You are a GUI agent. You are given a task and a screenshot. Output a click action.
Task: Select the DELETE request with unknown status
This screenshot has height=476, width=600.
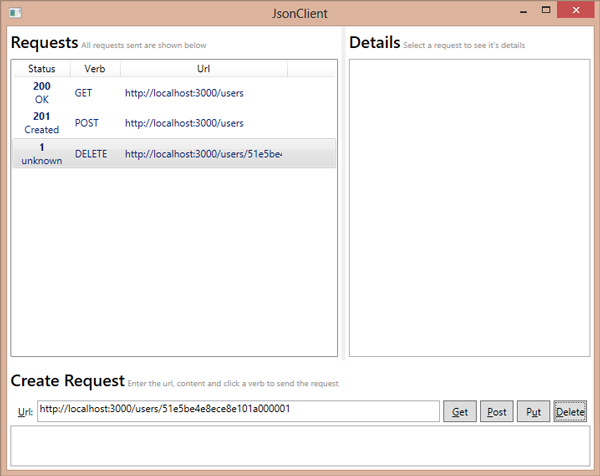pos(174,154)
